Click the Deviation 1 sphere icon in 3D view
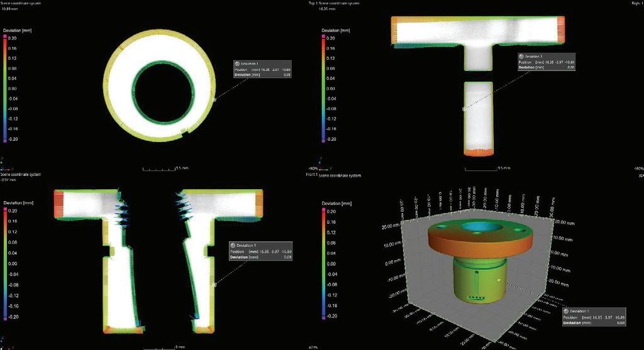This screenshot has width=644, height=350. [x=566, y=312]
